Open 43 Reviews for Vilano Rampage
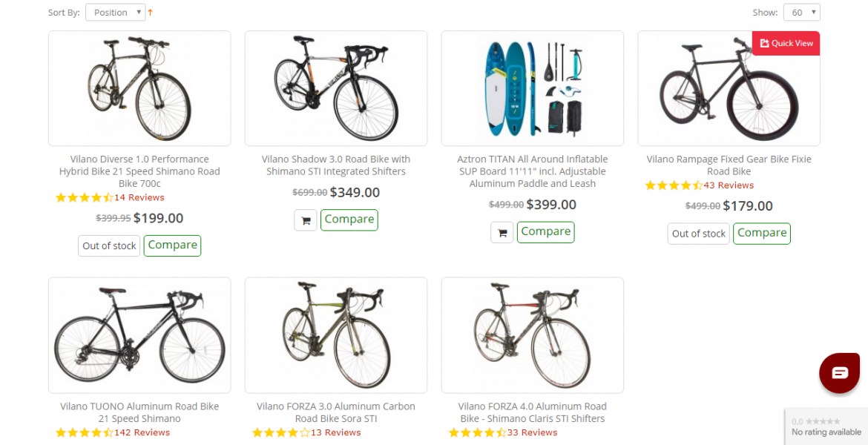Image resolution: width=868 pixels, height=445 pixels. pos(729,185)
